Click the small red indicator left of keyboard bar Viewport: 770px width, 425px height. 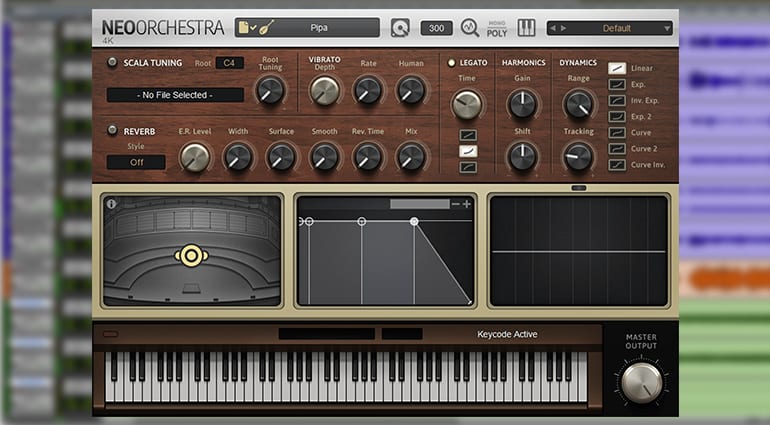[110, 334]
